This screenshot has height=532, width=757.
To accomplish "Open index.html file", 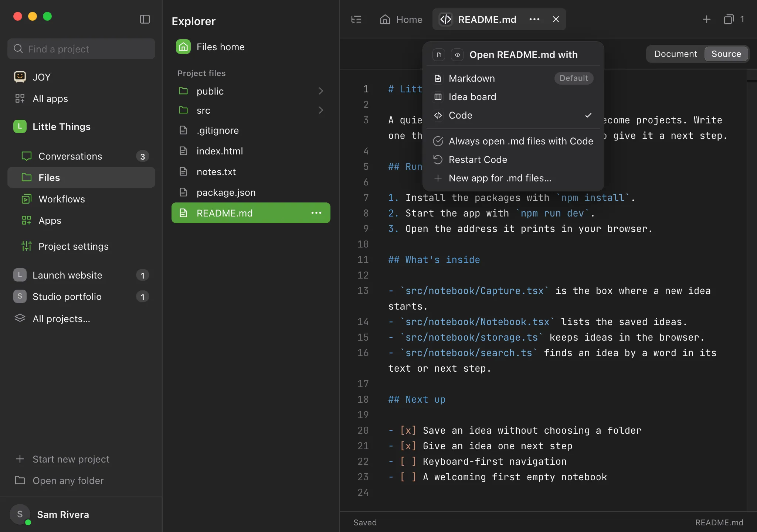I will pyautogui.click(x=251, y=151).
